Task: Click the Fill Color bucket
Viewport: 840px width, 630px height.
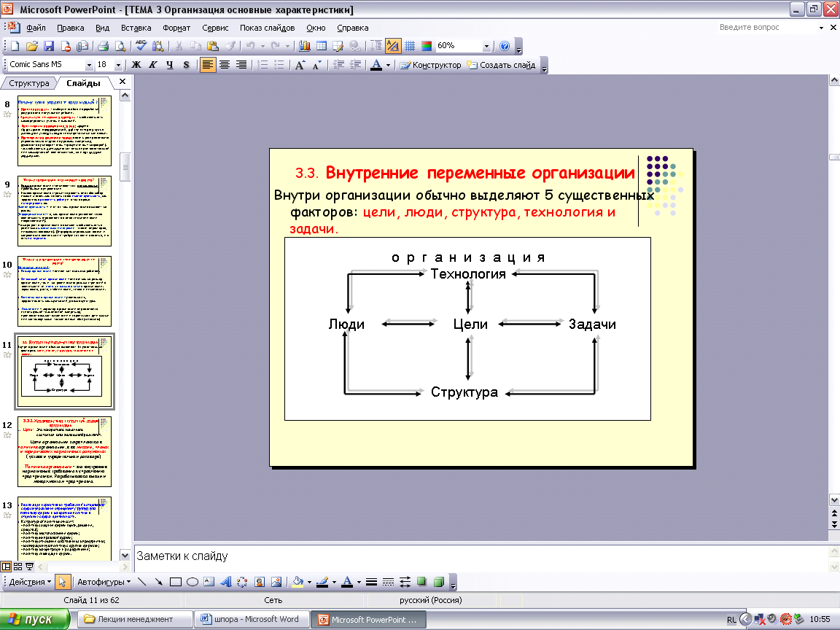Action: pos(297,582)
